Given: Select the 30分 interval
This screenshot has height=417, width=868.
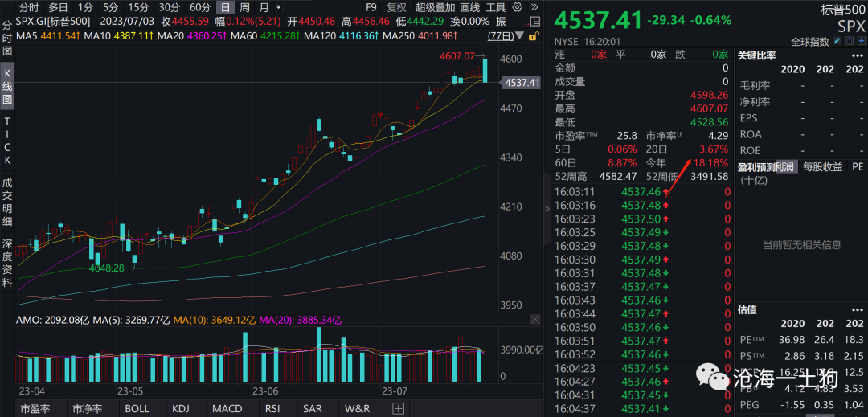Looking at the screenshot, I should pyautogui.click(x=169, y=8).
